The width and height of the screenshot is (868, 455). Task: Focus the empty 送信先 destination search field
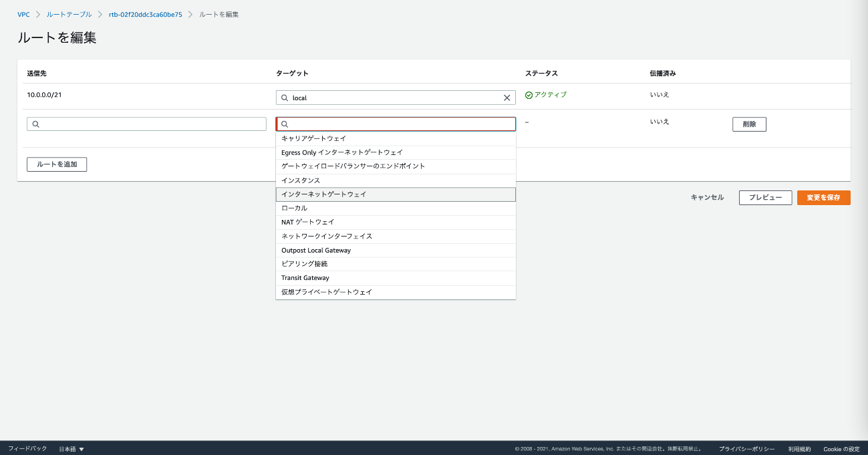pos(147,124)
